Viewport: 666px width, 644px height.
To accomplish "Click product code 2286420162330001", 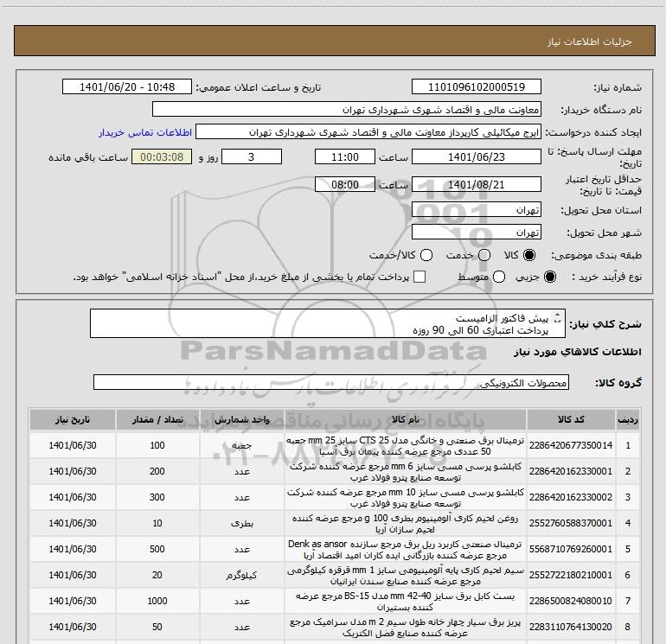I will pyautogui.click(x=571, y=471).
